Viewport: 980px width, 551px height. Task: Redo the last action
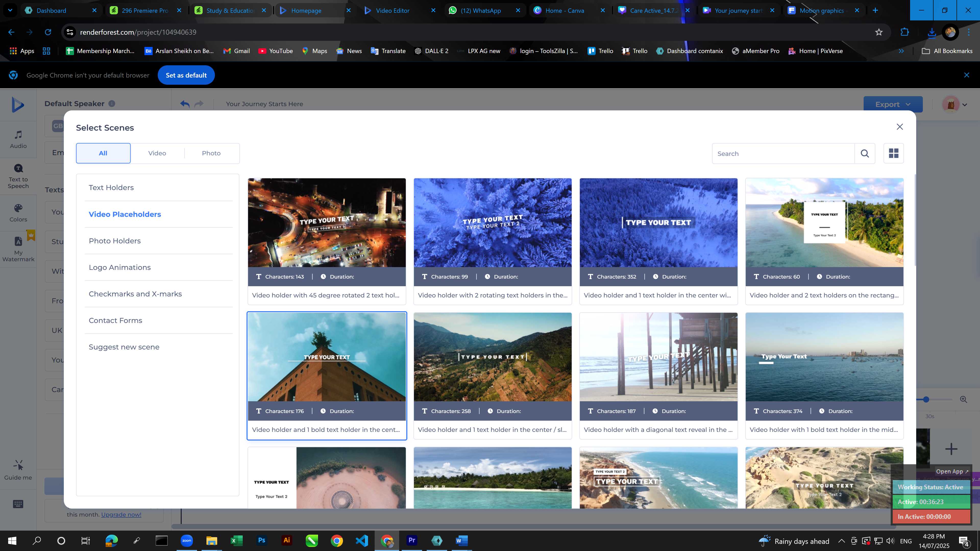point(199,104)
